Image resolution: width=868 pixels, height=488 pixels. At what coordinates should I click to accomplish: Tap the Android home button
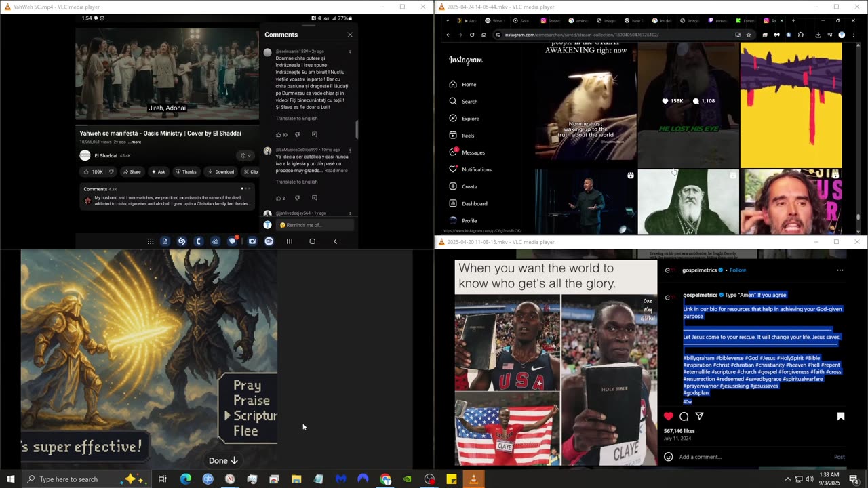tap(312, 241)
